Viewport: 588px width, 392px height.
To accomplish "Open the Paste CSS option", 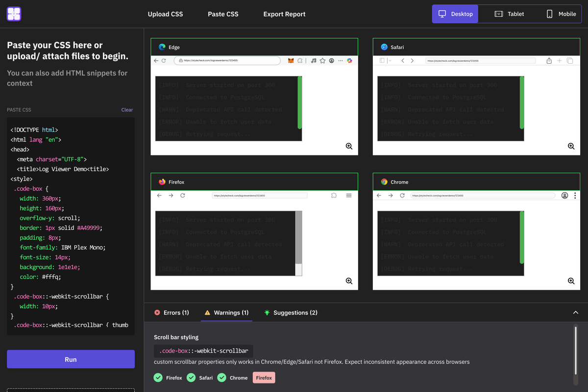I will coord(223,14).
